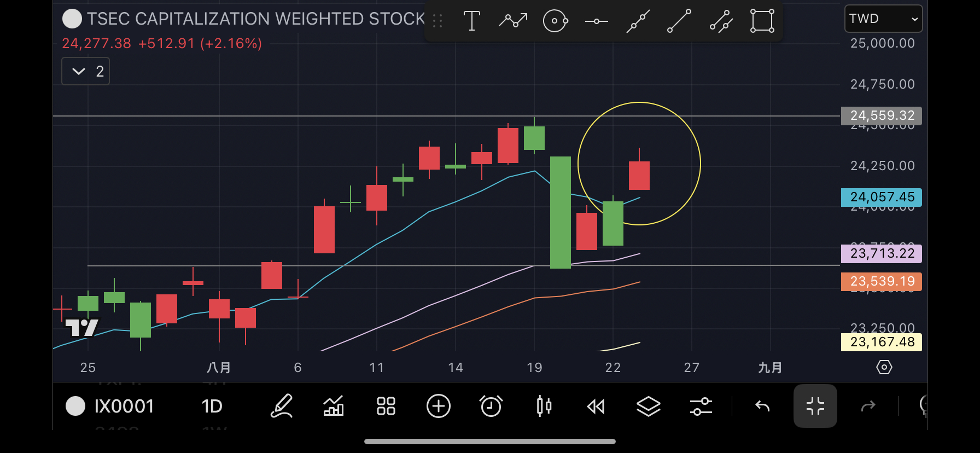Undo the last chart action
The height and width of the screenshot is (453, 980).
(762, 406)
